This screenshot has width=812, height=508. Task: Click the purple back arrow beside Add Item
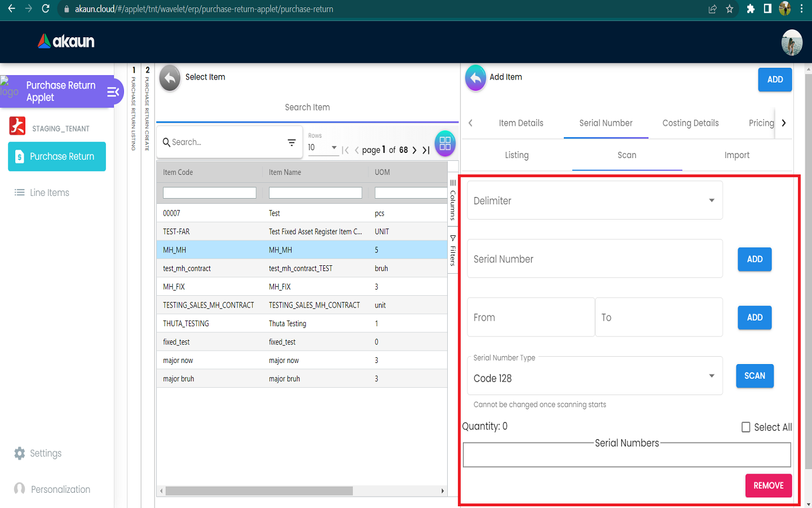pyautogui.click(x=475, y=78)
